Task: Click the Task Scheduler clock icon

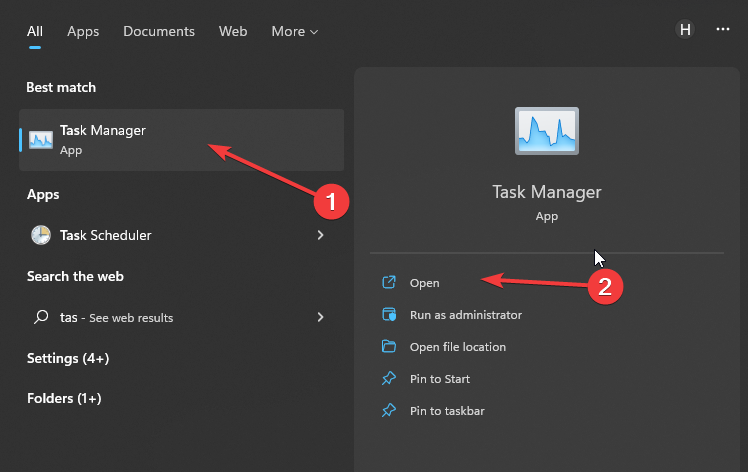Action: [41, 235]
